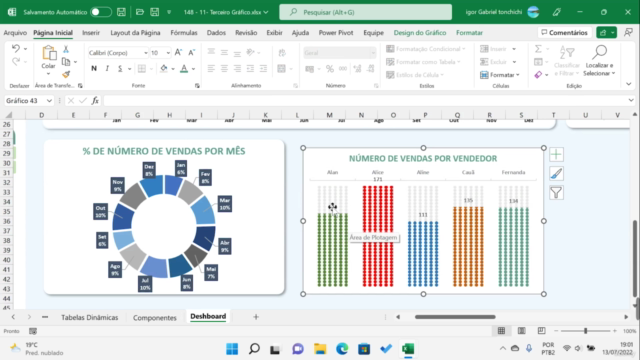Add a new sheet with the plus
The height and width of the screenshot is (360, 640).
pos(256,317)
